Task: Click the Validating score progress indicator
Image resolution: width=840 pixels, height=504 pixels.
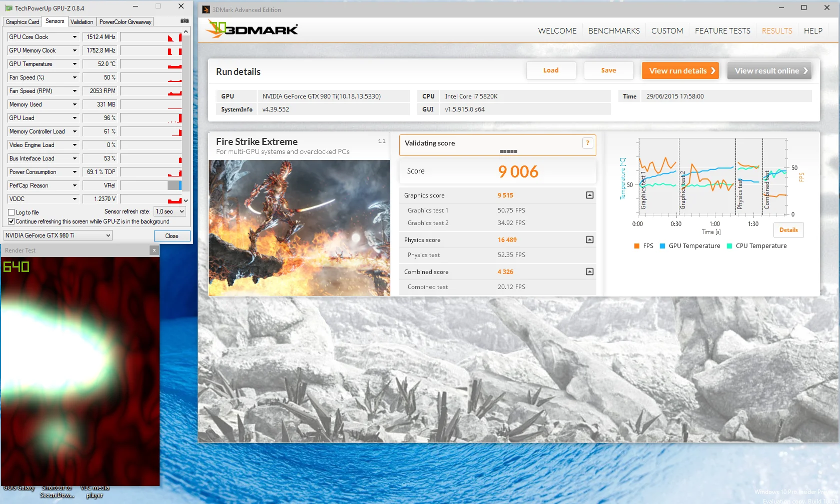Action: tap(508, 151)
